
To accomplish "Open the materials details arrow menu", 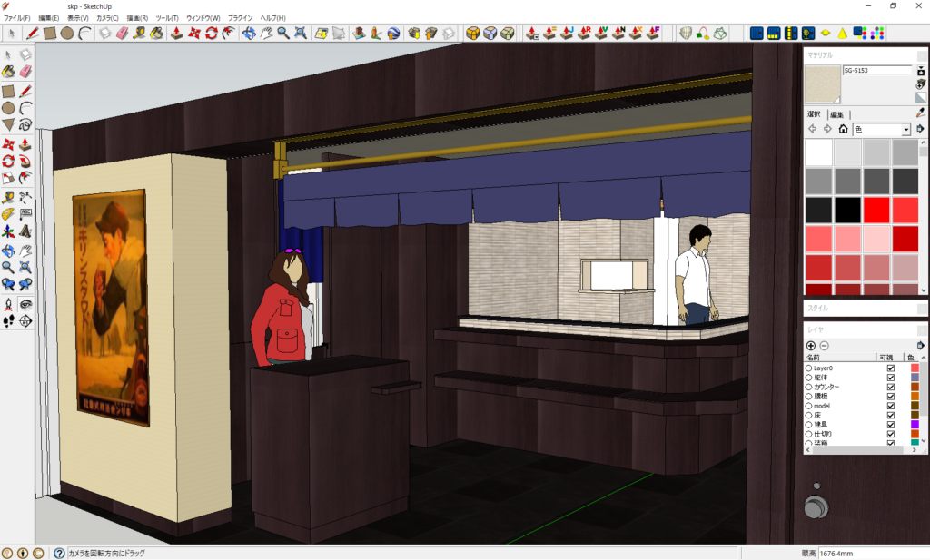I will [x=921, y=129].
